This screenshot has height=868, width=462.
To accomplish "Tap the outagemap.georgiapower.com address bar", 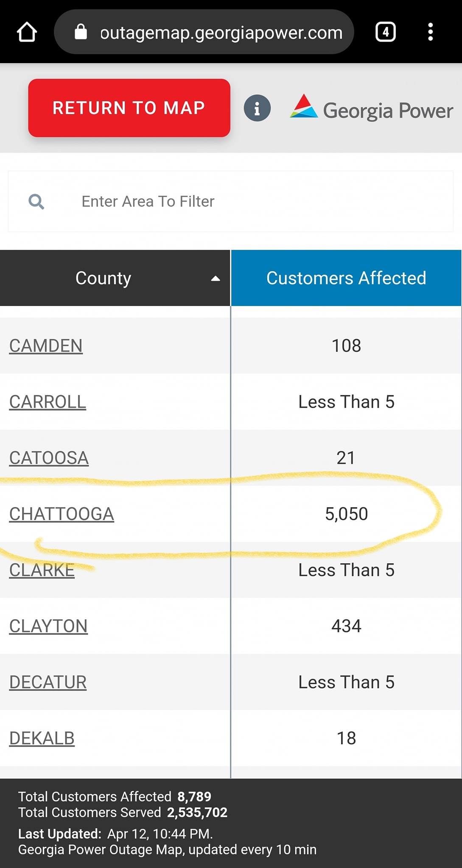I will tap(204, 32).
